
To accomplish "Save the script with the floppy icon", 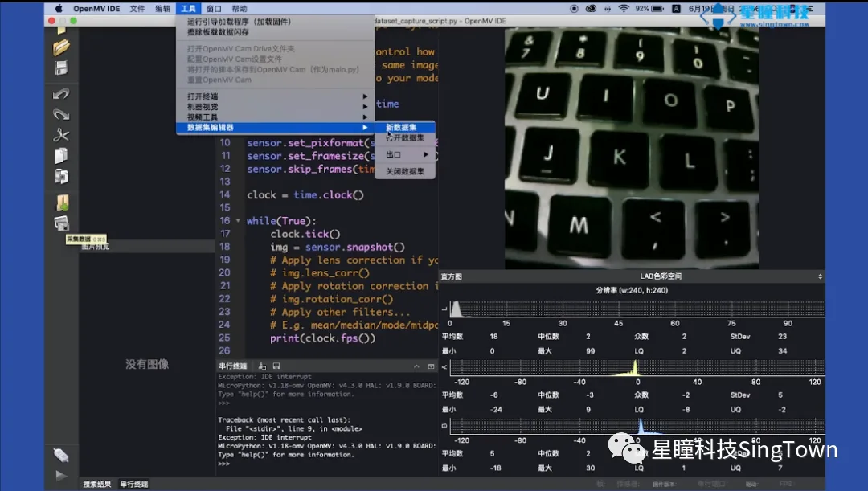I will pyautogui.click(x=61, y=68).
